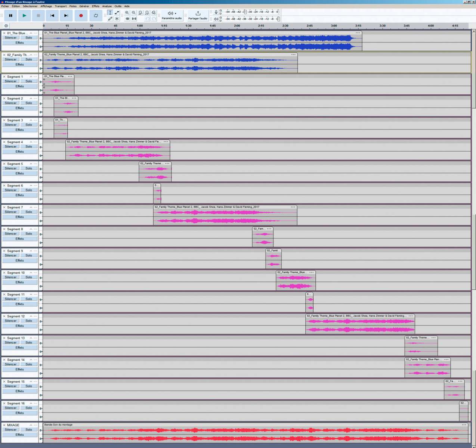476x448 pixels.
Task: Click the Silence audio selection icon
Action: [134, 18]
